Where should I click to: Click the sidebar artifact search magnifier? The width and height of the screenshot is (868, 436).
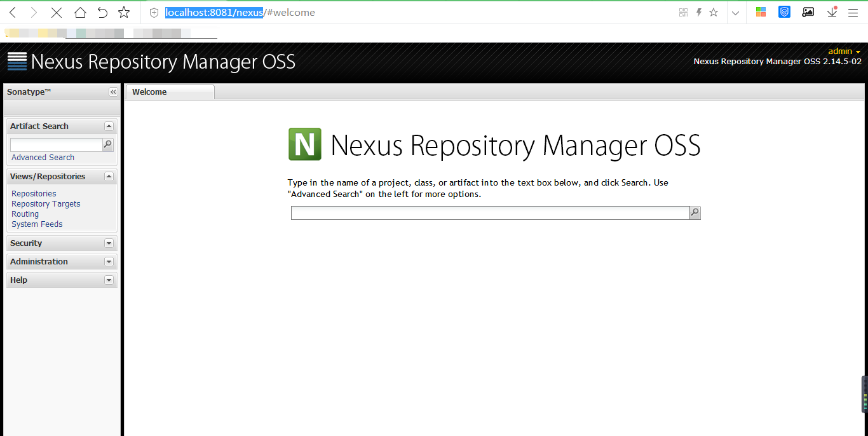point(108,145)
